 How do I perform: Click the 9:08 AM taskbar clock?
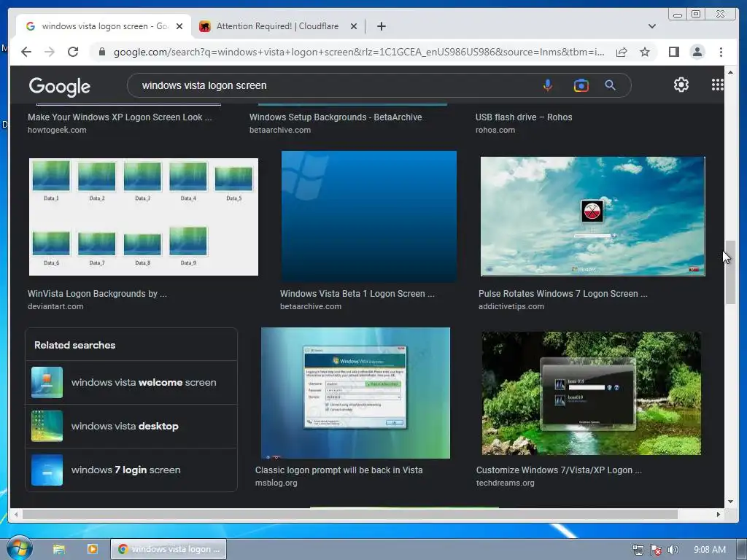[x=709, y=550]
